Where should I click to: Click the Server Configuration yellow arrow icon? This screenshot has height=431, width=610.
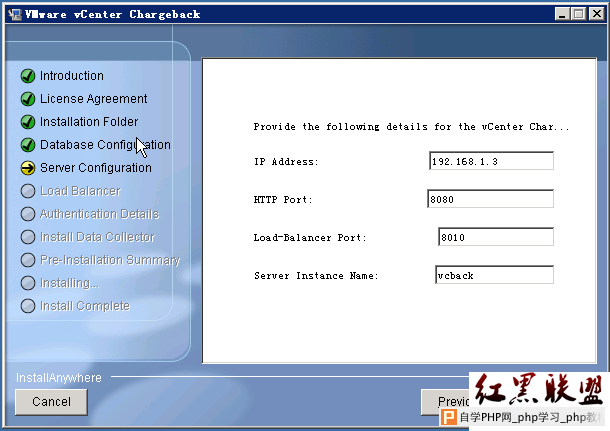click(28, 168)
